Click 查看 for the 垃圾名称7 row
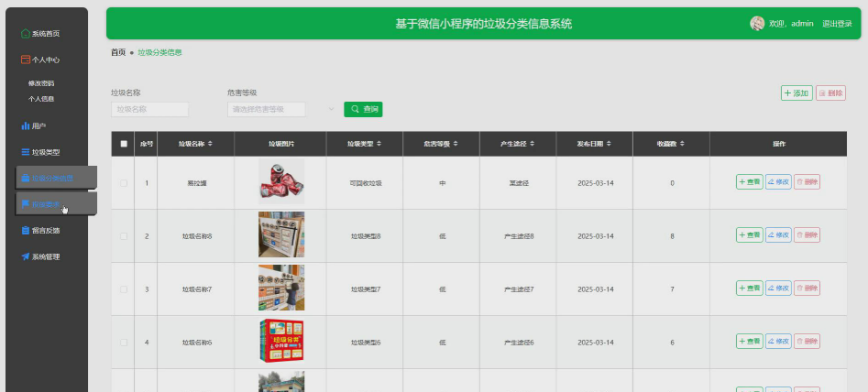 point(750,289)
